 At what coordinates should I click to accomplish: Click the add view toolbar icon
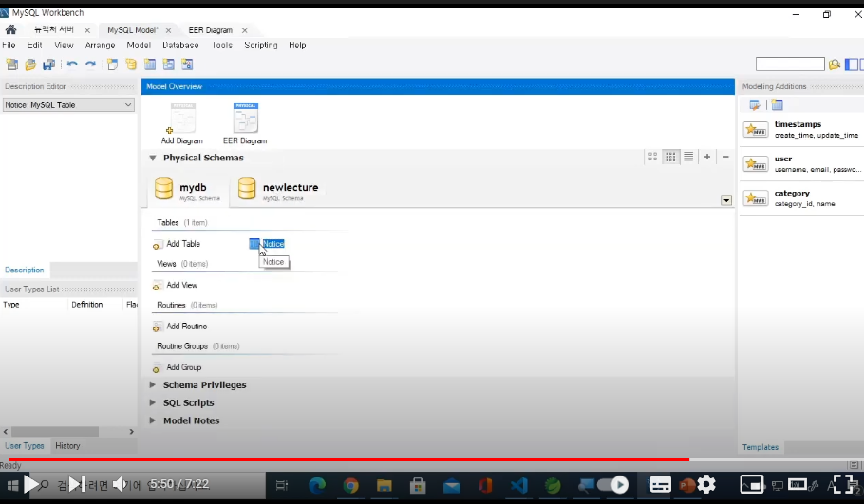point(169,65)
